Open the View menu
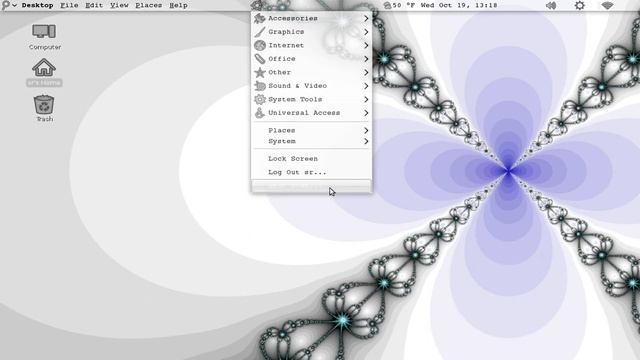 point(119,5)
